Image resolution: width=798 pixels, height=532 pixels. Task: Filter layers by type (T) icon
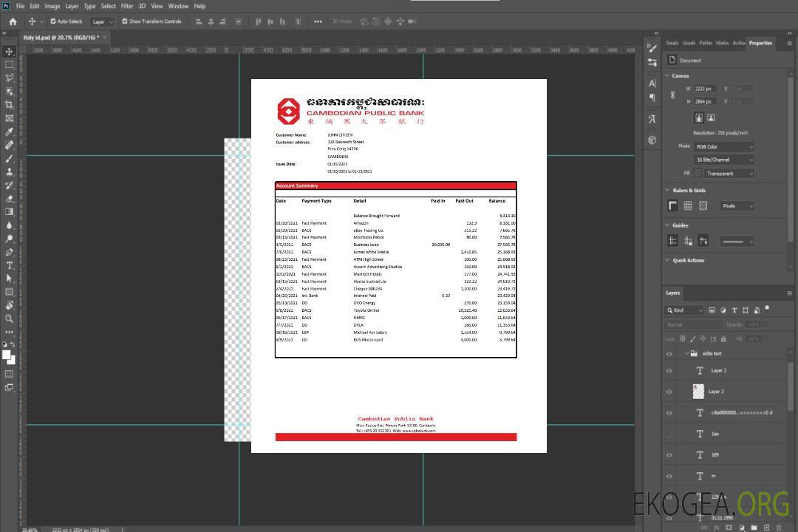734,310
